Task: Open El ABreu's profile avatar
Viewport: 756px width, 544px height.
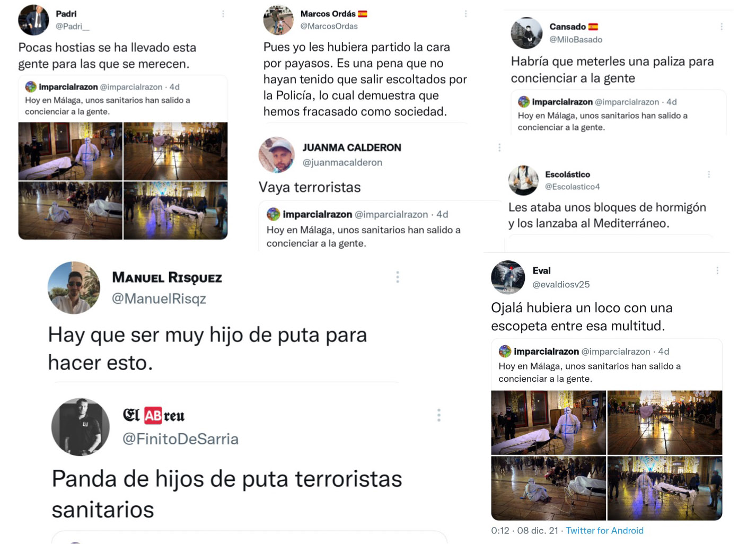Action: pos(81,427)
